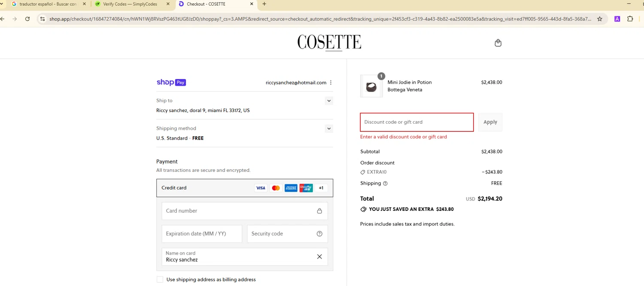Click the EXTRA10 discount code label
The width and height of the screenshot is (644, 286).
click(x=377, y=172)
